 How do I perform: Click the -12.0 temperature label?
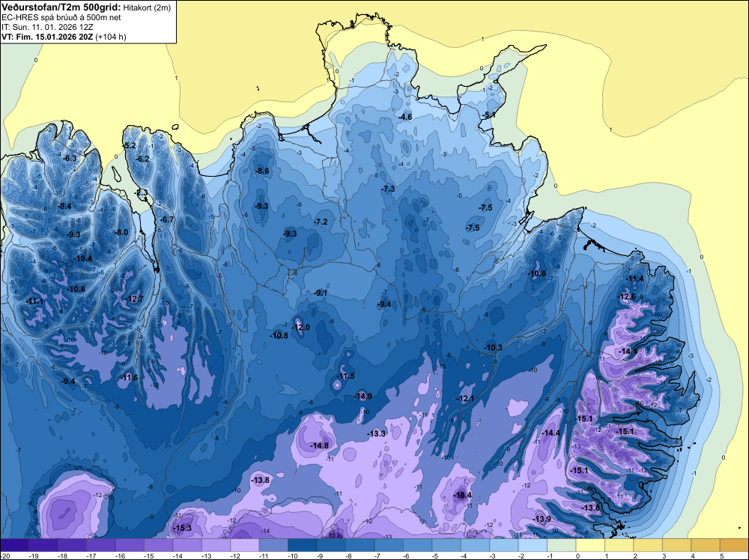click(x=301, y=327)
